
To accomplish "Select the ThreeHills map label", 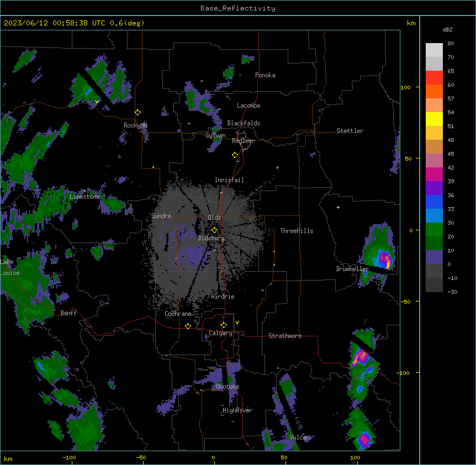I will pos(297,231).
